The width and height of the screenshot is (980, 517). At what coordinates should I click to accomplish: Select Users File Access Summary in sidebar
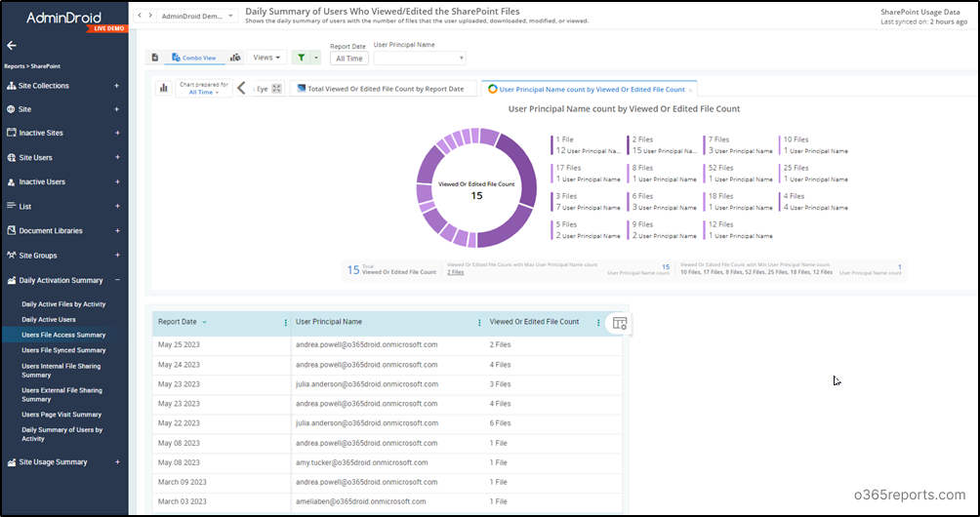tap(64, 335)
